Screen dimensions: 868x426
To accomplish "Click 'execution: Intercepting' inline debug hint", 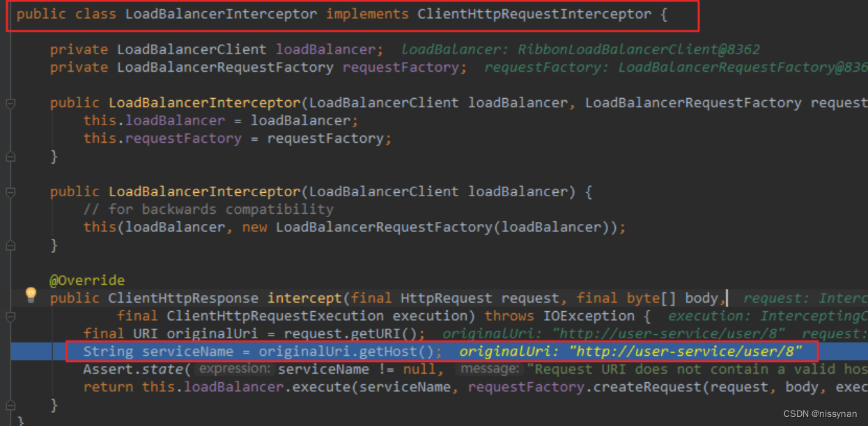I will click(x=768, y=316).
